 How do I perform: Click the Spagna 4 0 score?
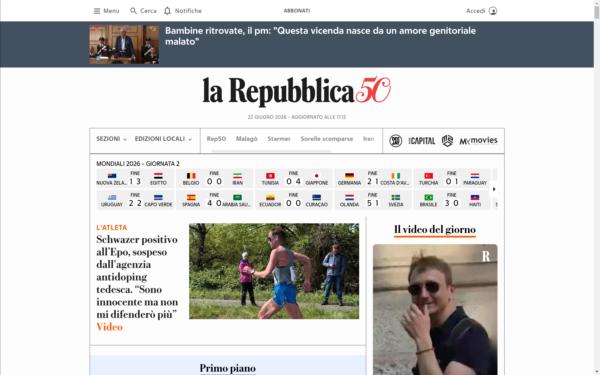tap(214, 203)
